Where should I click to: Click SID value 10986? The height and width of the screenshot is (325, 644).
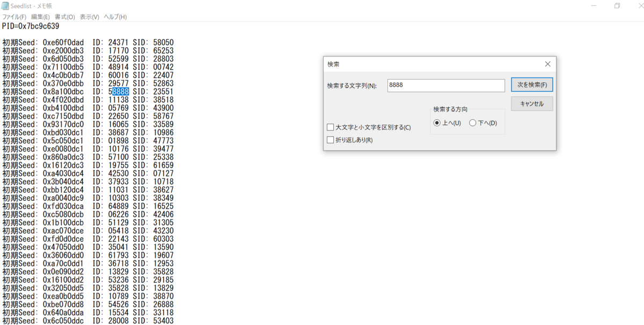pyautogui.click(x=163, y=133)
